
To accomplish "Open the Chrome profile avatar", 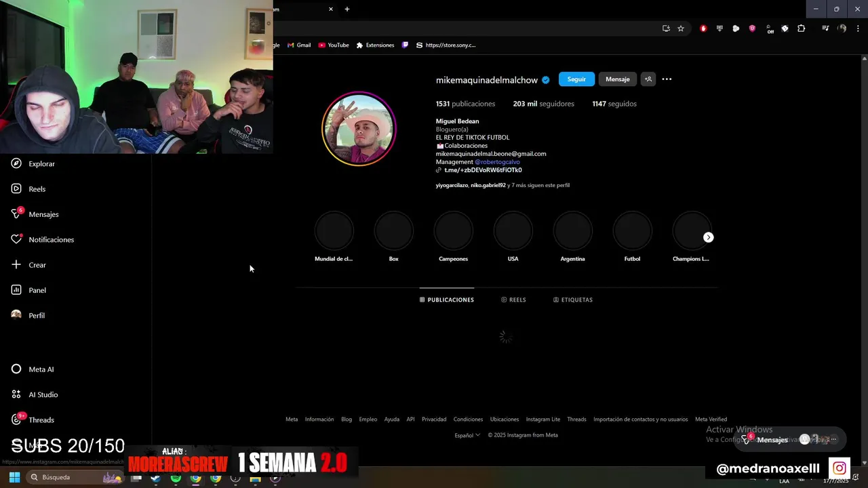I will (842, 28).
